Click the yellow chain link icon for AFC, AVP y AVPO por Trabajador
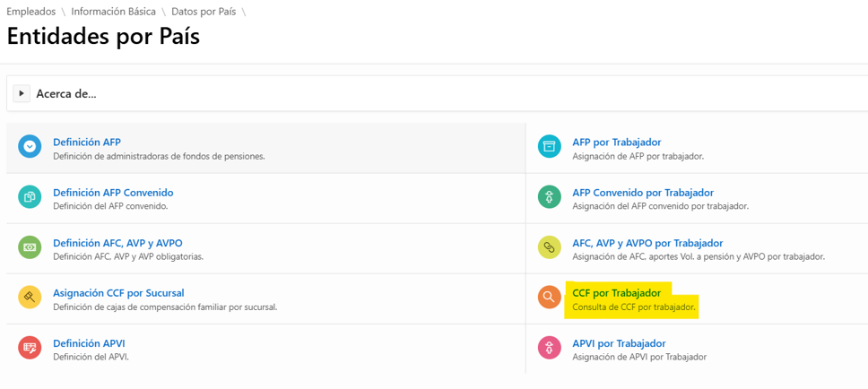Viewport: 868px width, 389px height. [x=549, y=246]
